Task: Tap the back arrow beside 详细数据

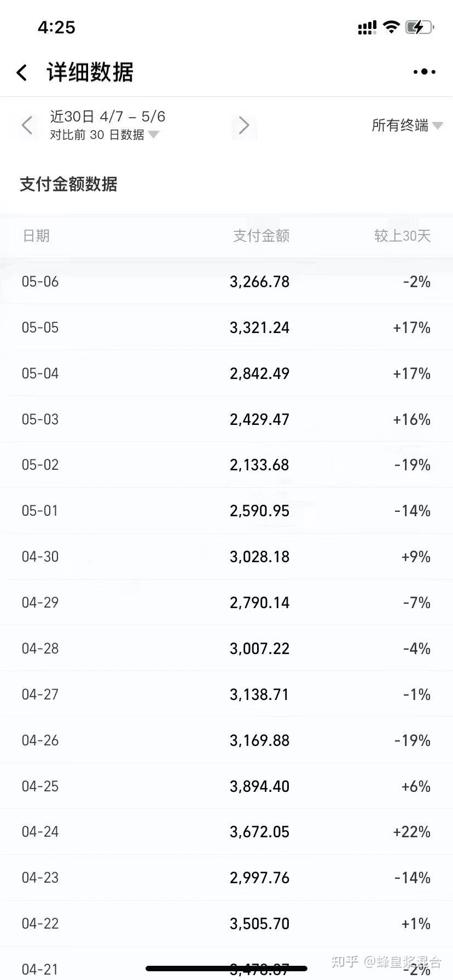Action: point(22,72)
